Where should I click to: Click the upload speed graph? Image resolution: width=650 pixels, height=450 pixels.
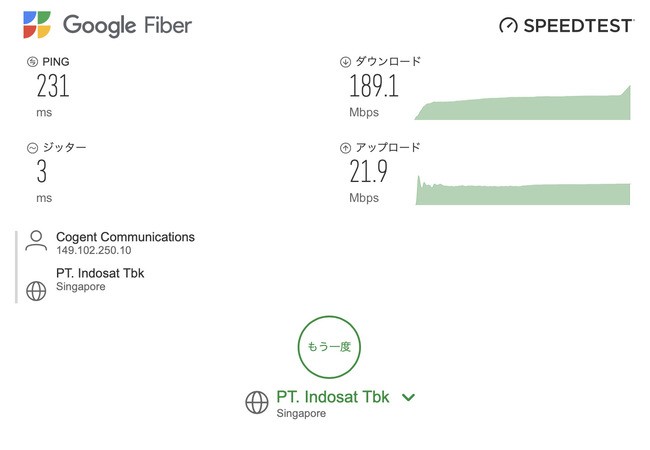[x=523, y=192]
